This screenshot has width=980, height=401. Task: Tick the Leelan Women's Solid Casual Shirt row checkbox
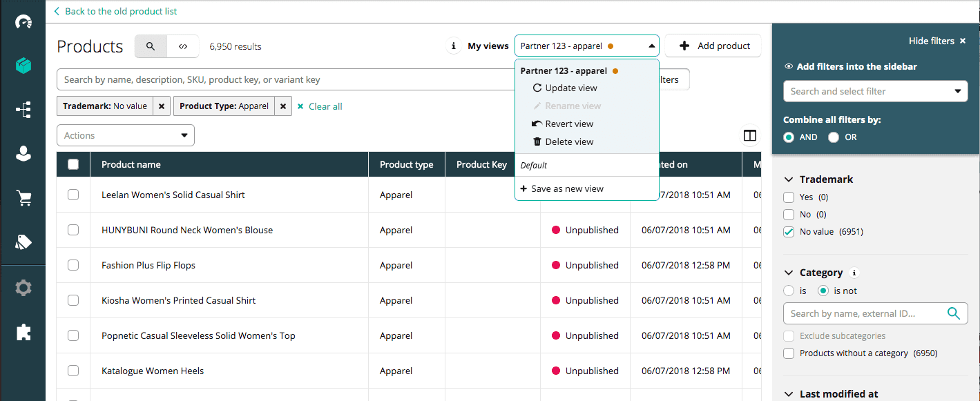(73, 195)
